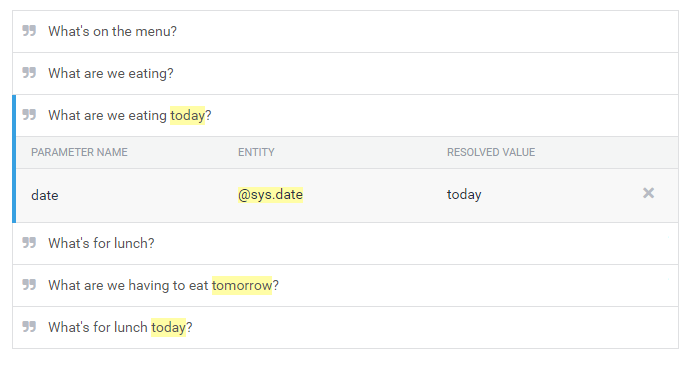Click the highlighted "today" in the eating phrase
The height and width of the screenshot is (377, 691).
(x=187, y=116)
